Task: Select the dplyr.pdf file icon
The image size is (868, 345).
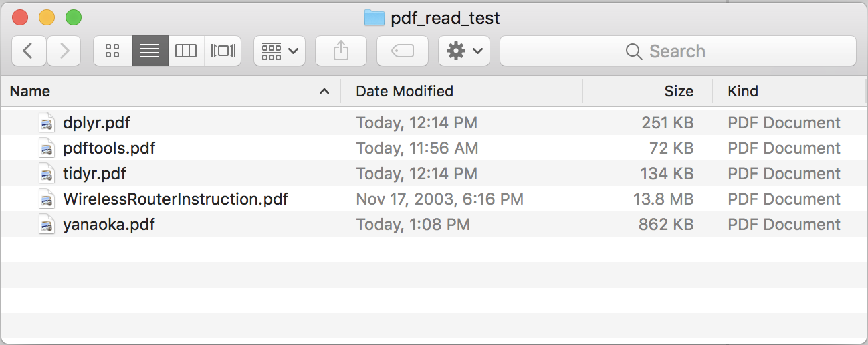Action: pos(47,123)
